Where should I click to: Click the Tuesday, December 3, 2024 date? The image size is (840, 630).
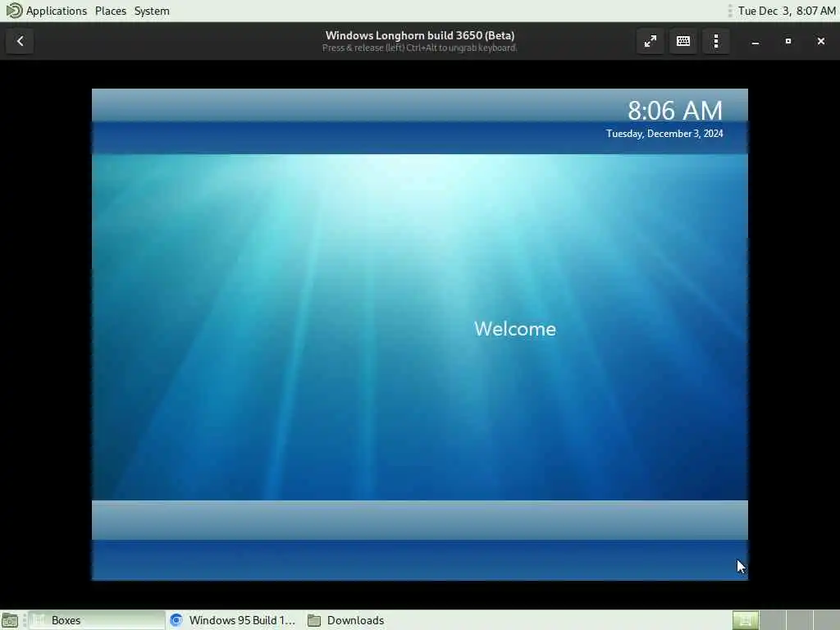click(664, 134)
